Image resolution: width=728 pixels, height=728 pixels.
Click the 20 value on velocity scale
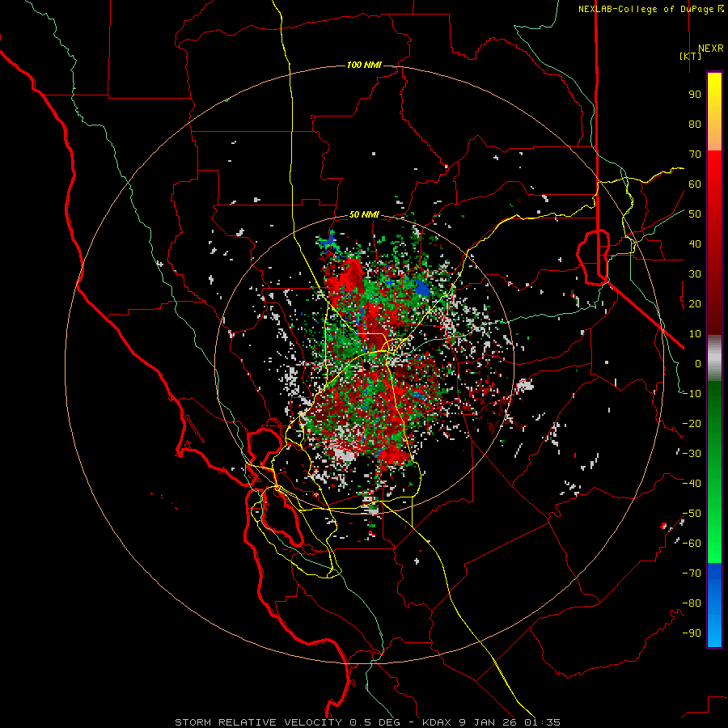695,304
